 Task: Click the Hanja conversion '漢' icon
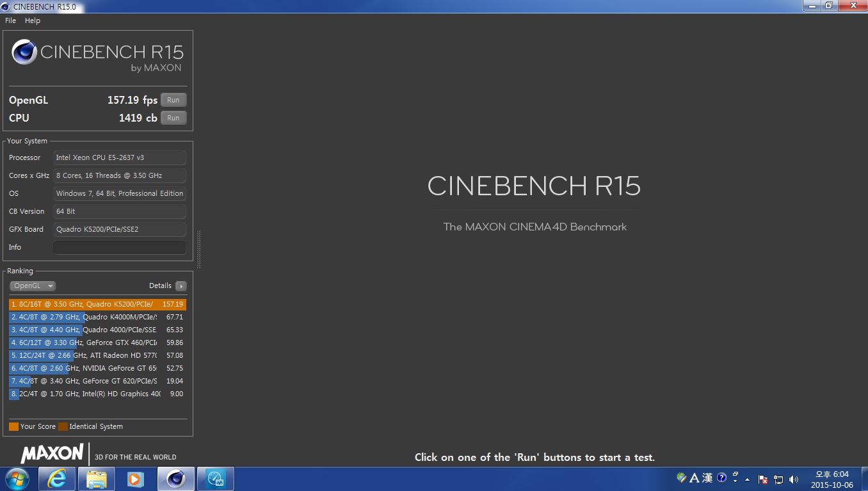coord(707,478)
